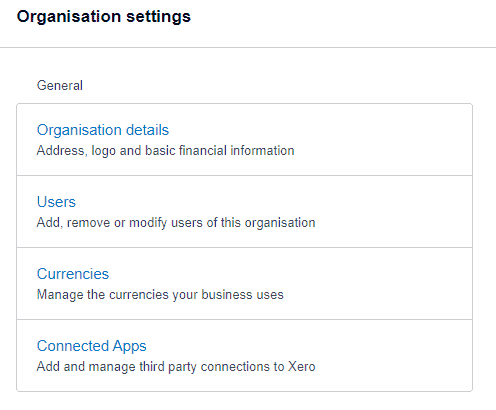The height and width of the screenshot is (410, 496).
Task: Click divider between Currencies and Connected Apps rows
Action: tap(245, 319)
